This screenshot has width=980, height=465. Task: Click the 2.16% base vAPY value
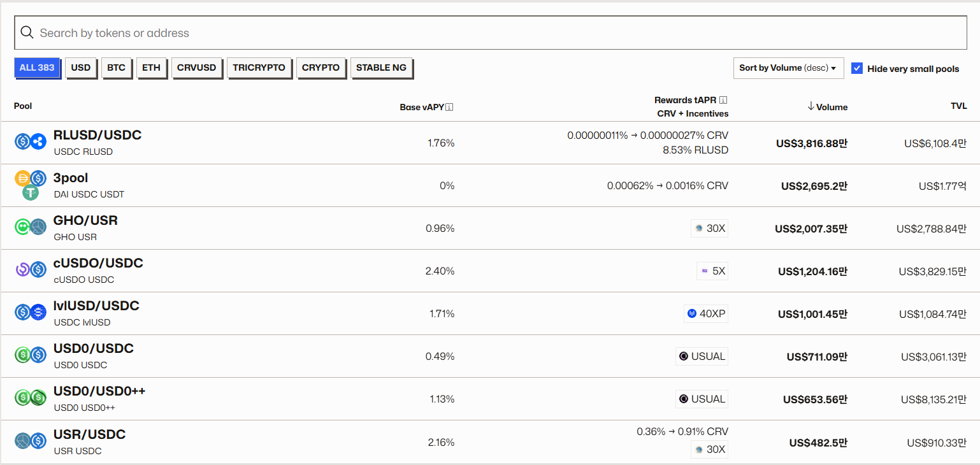tap(440, 441)
